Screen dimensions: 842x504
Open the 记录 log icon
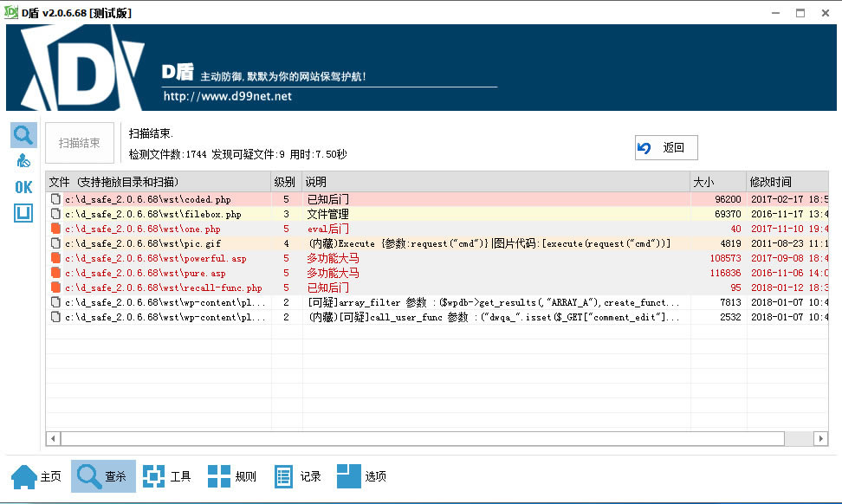[x=297, y=476]
